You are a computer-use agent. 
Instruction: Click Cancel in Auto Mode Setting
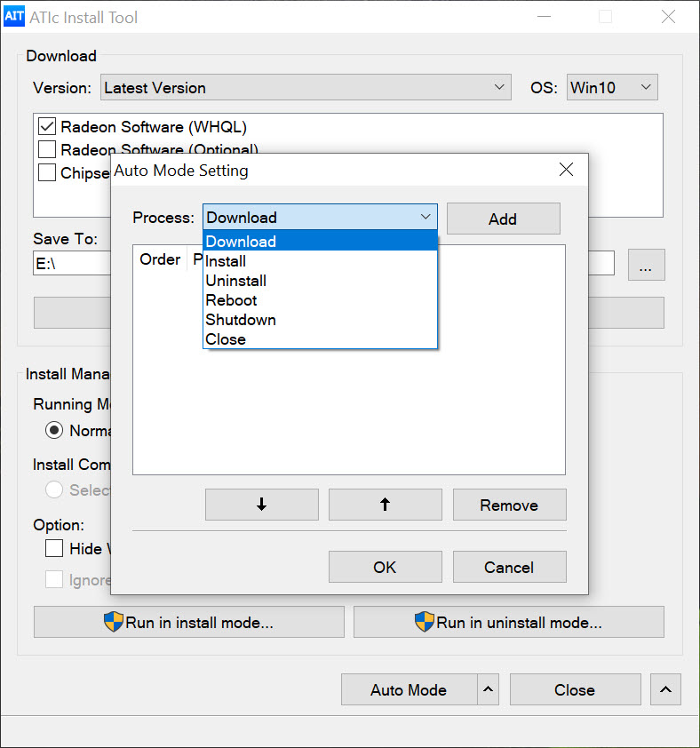click(509, 567)
